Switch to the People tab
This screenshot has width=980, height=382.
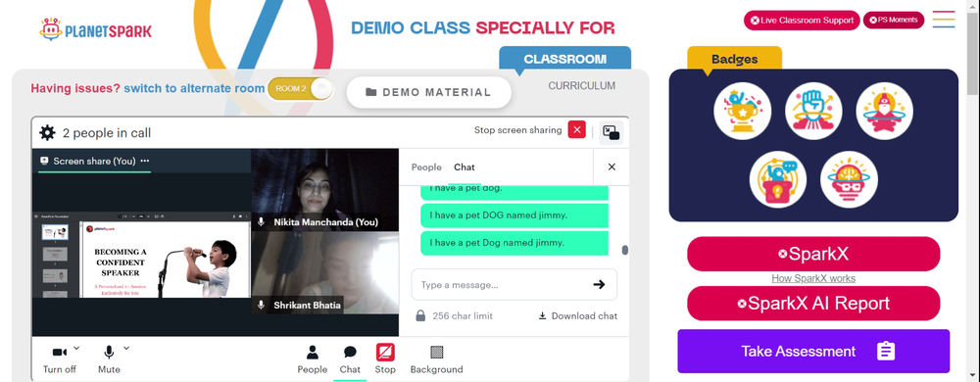click(426, 167)
